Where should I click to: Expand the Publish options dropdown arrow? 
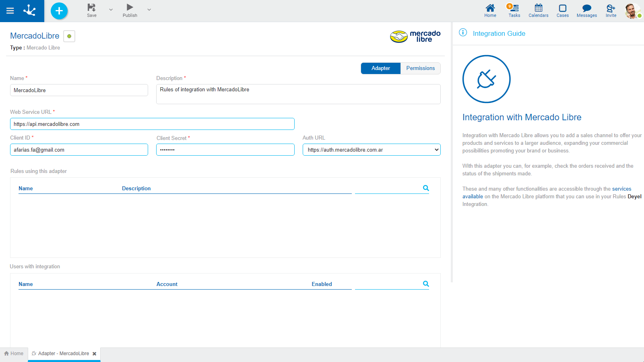tap(149, 10)
